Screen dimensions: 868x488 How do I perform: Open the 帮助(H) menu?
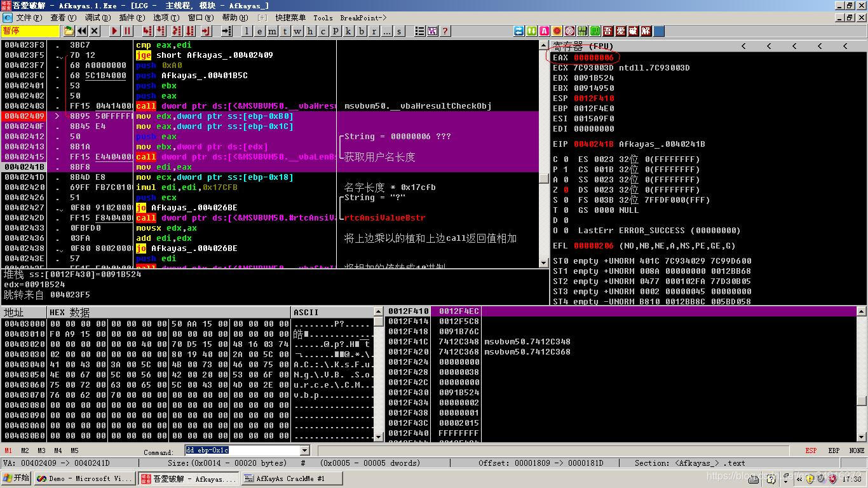235,18
